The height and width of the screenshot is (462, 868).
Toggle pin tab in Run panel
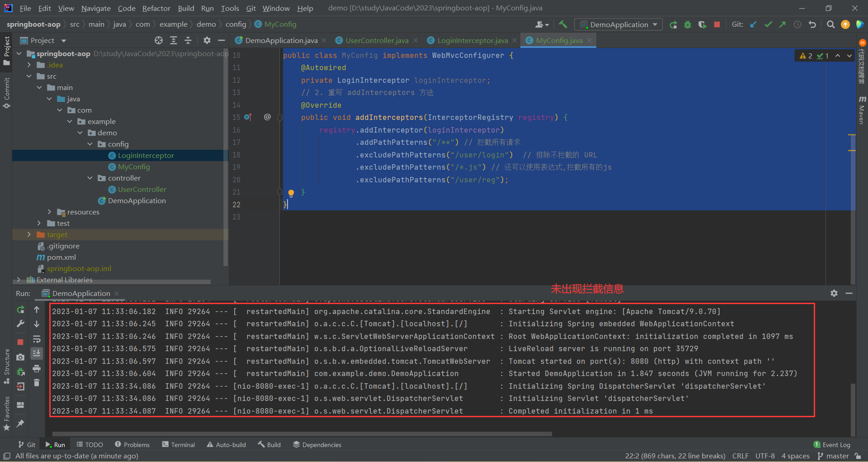20,423
